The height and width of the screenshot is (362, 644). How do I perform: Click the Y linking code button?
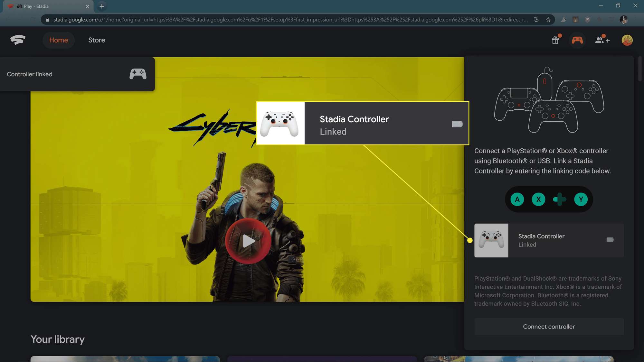tap(581, 200)
